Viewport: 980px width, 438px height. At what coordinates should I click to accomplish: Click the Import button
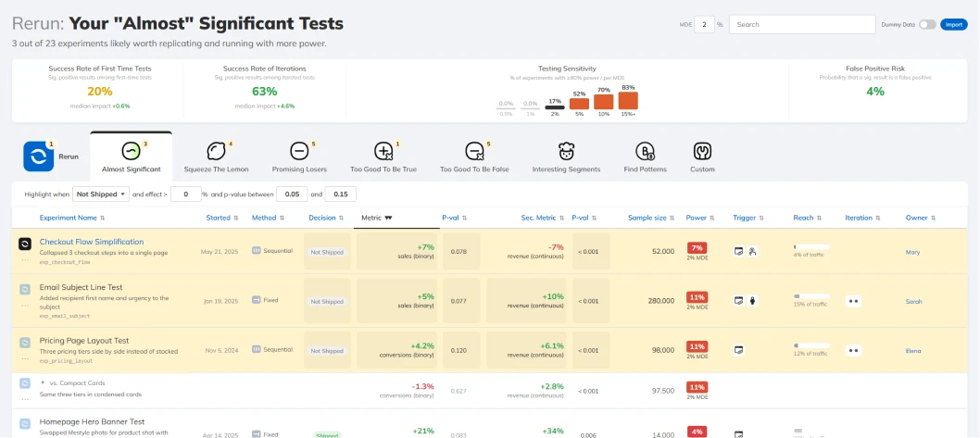coord(954,24)
